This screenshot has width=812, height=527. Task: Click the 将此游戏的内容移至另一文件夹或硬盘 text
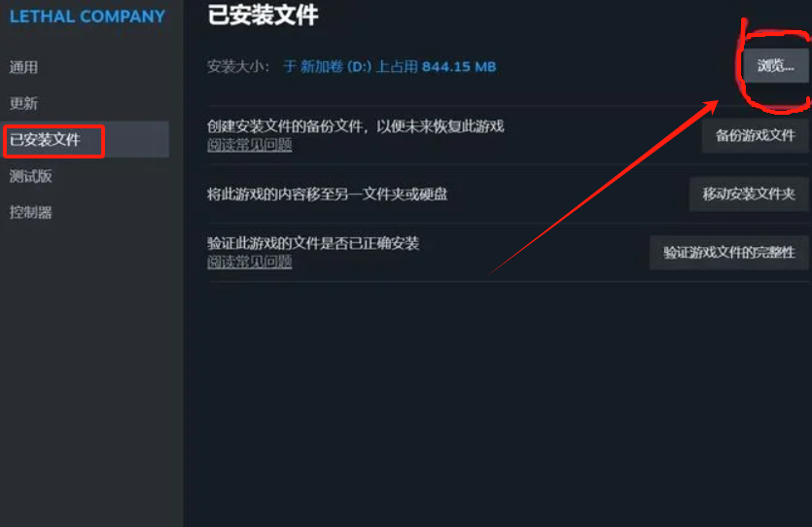[x=328, y=194]
